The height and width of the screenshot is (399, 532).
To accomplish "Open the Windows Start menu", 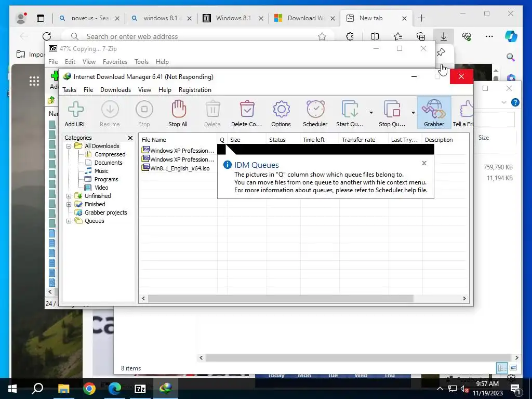I will tap(12, 389).
